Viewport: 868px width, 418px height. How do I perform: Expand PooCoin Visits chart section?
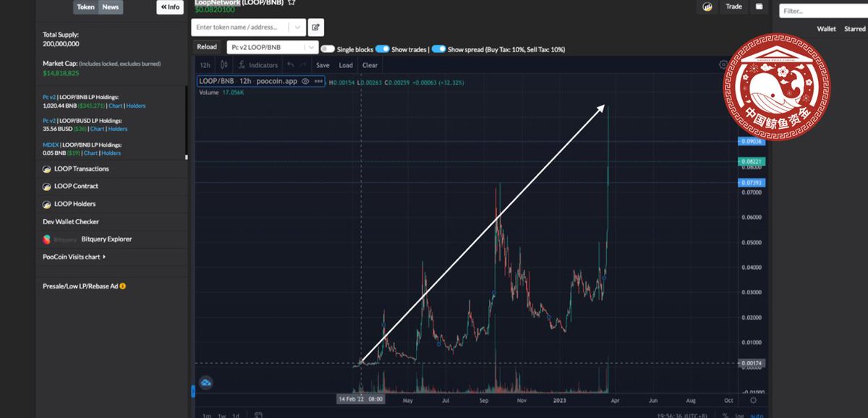(74, 257)
